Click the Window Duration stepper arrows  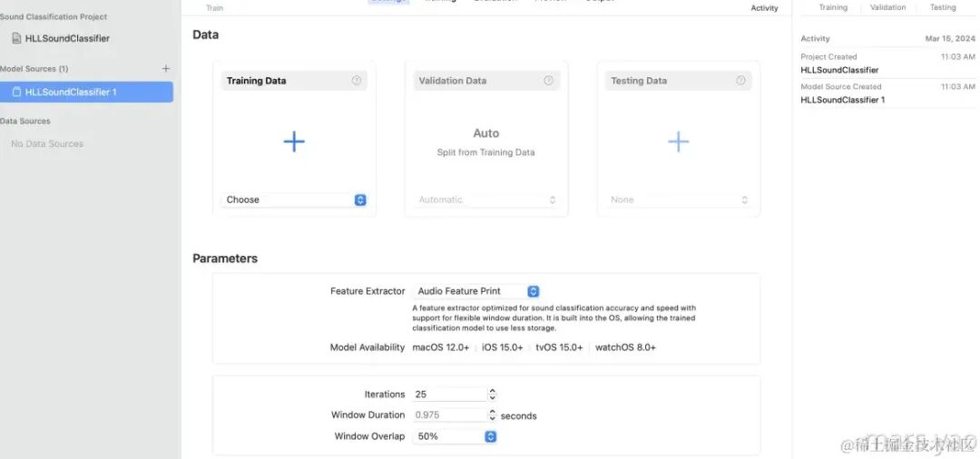click(493, 415)
